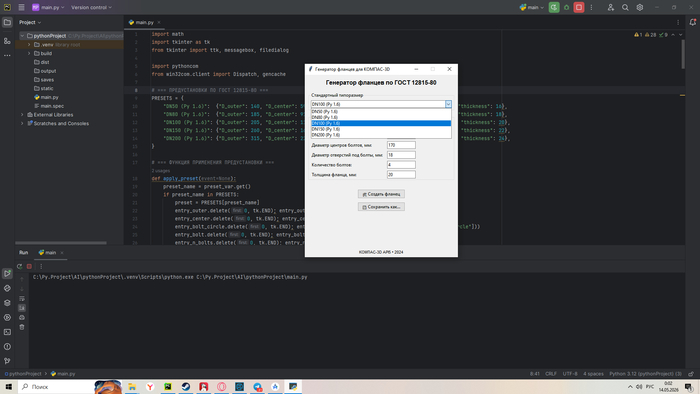Open More Actions kebab next to the stop button
Screen dimensions: 700x394
592,8
